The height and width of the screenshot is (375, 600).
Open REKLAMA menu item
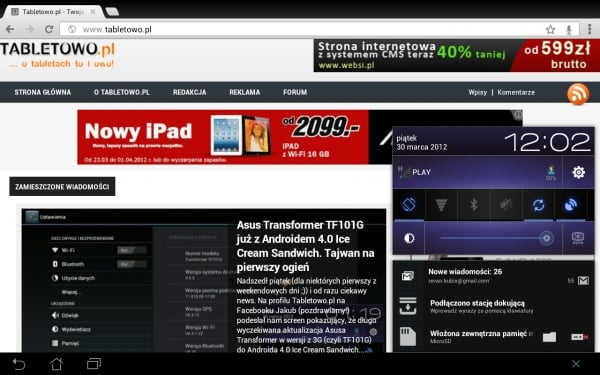[x=245, y=92]
